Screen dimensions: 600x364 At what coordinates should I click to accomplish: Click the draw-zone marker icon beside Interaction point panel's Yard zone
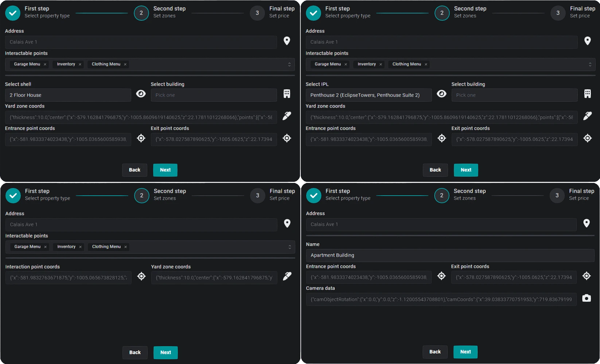click(287, 277)
